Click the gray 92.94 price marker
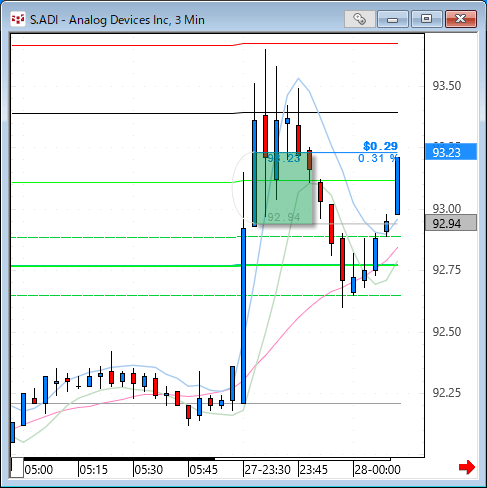The image size is (487, 488). tap(451, 223)
